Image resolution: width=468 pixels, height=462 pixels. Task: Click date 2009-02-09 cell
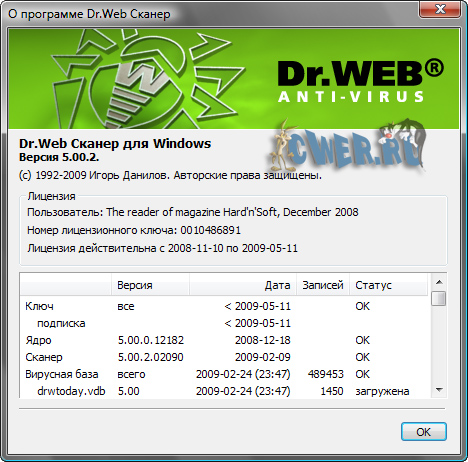coord(263,357)
